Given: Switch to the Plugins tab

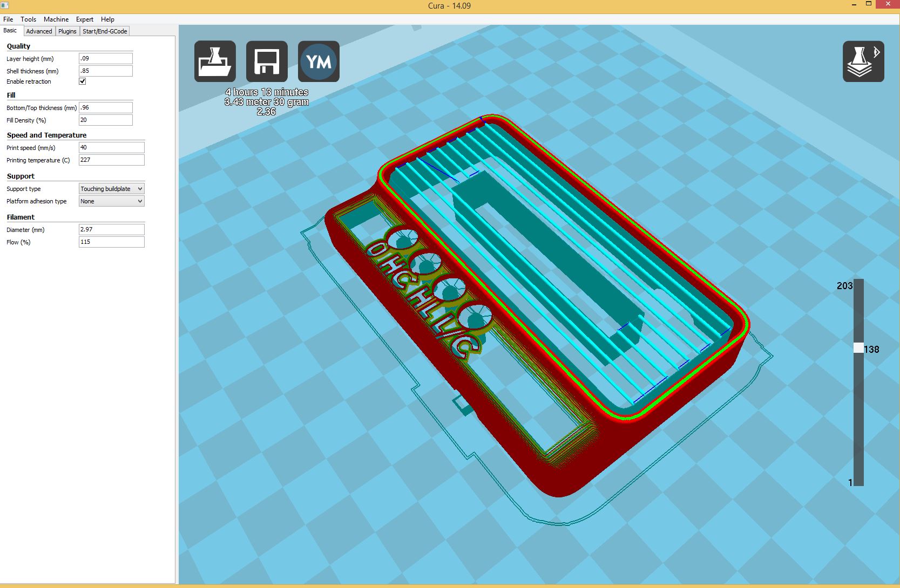Looking at the screenshot, I should (67, 31).
